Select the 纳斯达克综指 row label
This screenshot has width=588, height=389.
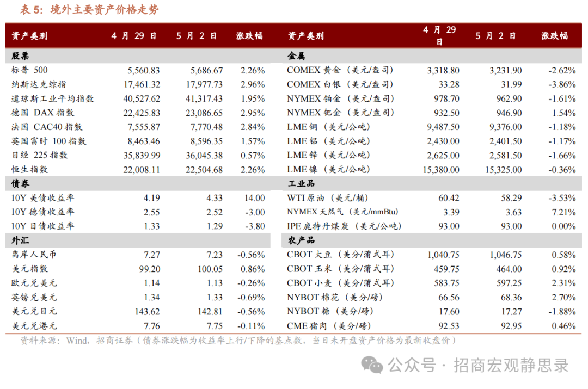[x=39, y=84]
